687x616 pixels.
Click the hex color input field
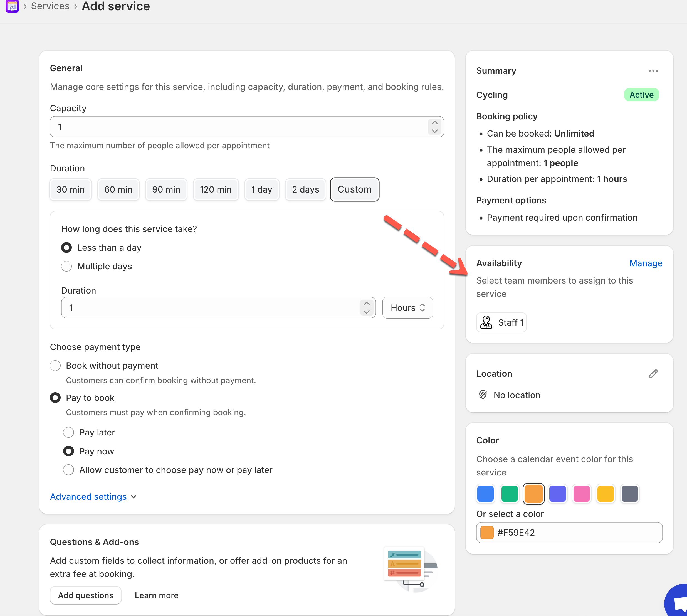[x=575, y=533]
